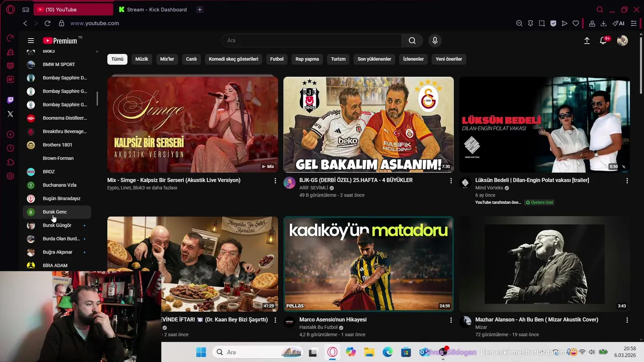Start voice search with microphone icon
This screenshot has width=644, height=362.
point(435,41)
